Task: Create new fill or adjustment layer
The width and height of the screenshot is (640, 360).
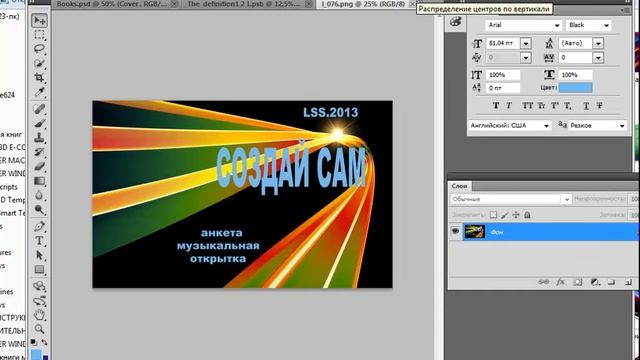Action: (x=595, y=282)
